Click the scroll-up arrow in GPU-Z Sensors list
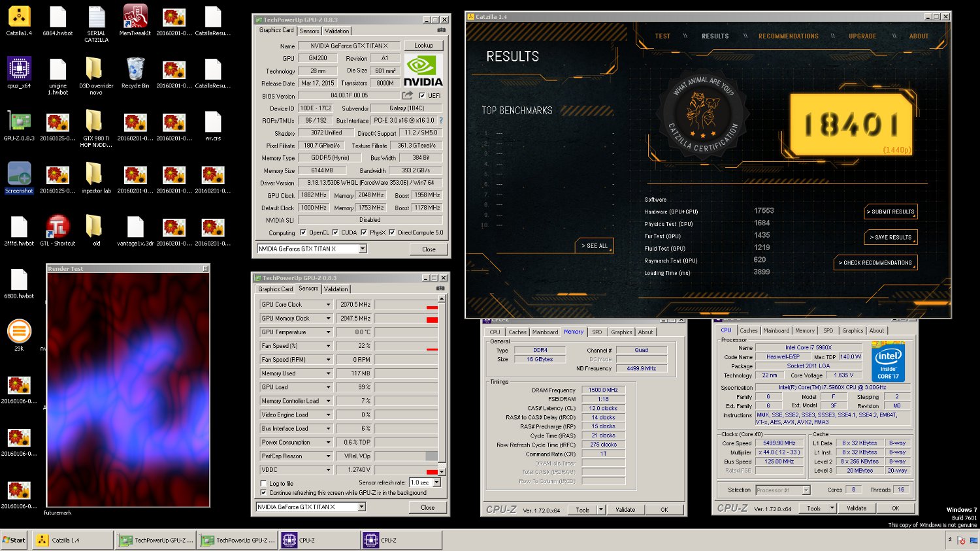The height and width of the screenshot is (551, 980). 442,298
